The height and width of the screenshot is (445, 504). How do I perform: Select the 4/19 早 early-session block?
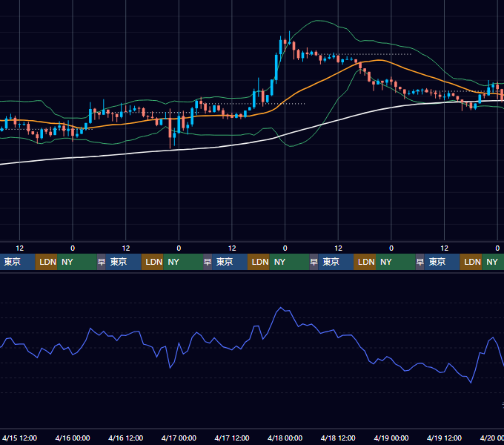(x=420, y=262)
